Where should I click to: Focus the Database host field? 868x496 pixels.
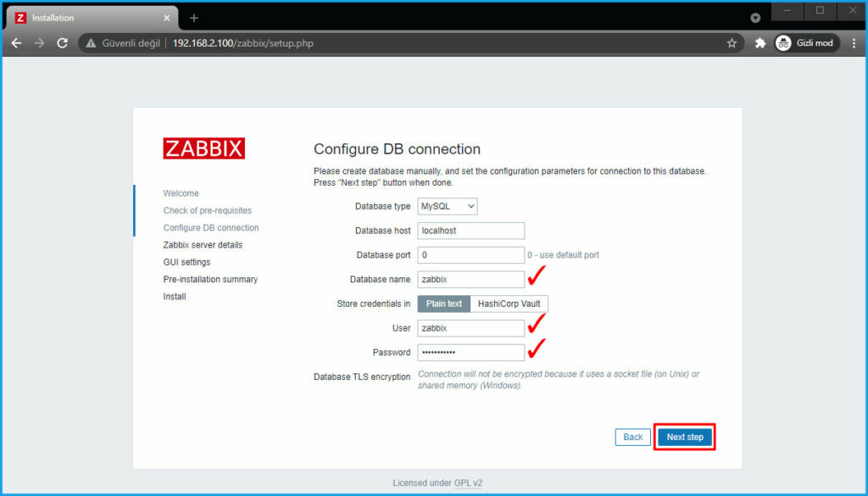tap(471, 231)
